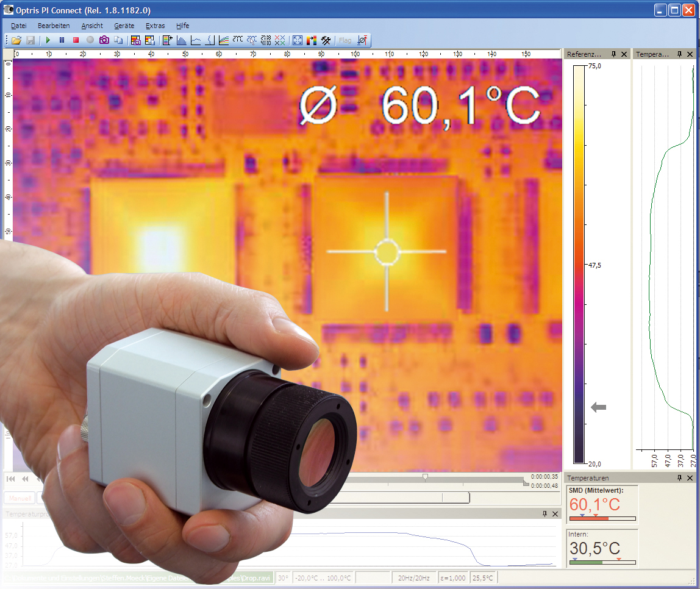Close the Referenz color scale panel
The width and height of the screenshot is (700, 589).
[x=624, y=54]
